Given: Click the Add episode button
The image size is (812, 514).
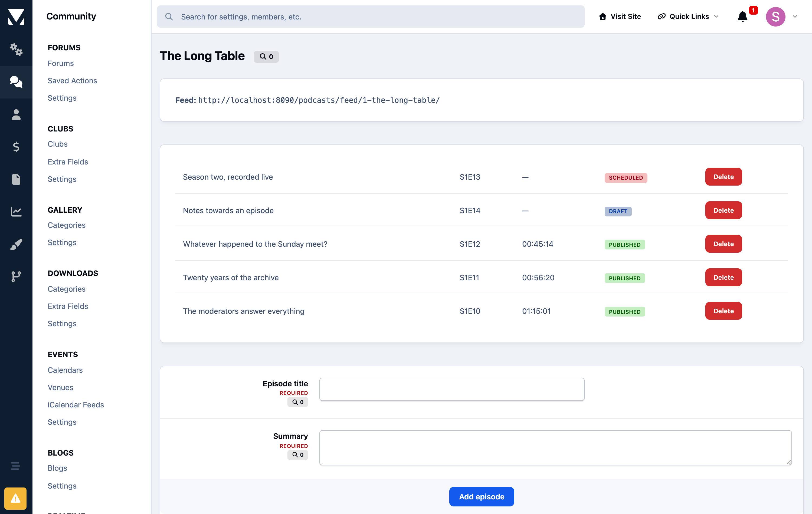Looking at the screenshot, I should (x=482, y=496).
